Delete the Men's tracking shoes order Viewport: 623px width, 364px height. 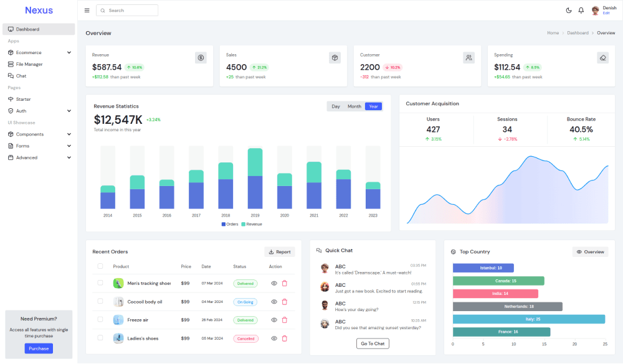tap(285, 283)
